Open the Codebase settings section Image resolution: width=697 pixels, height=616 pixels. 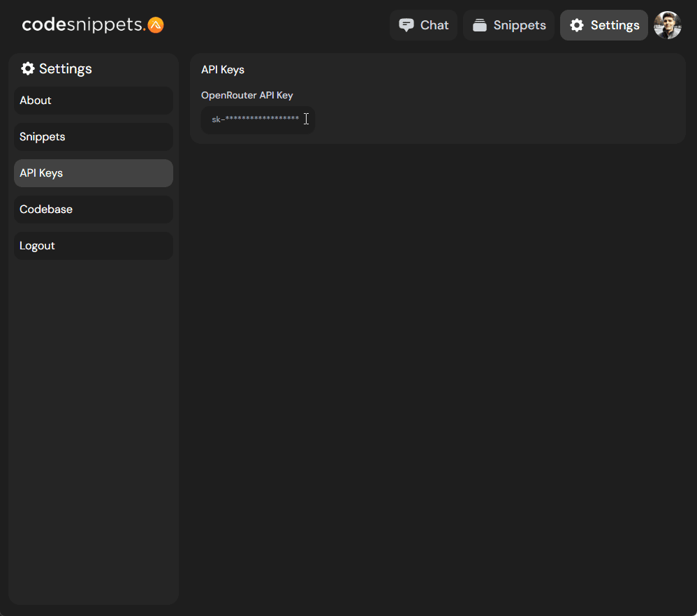(94, 210)
